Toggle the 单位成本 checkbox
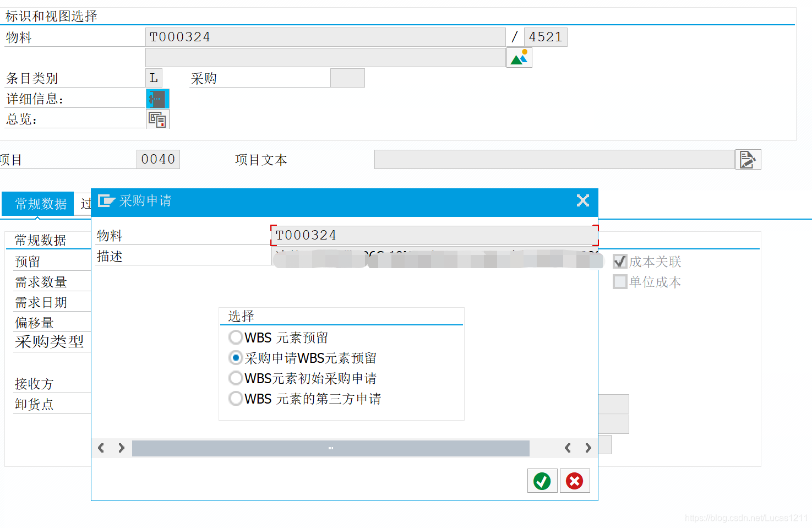Viewport: 812px width, 528px height. click(620, 282)
